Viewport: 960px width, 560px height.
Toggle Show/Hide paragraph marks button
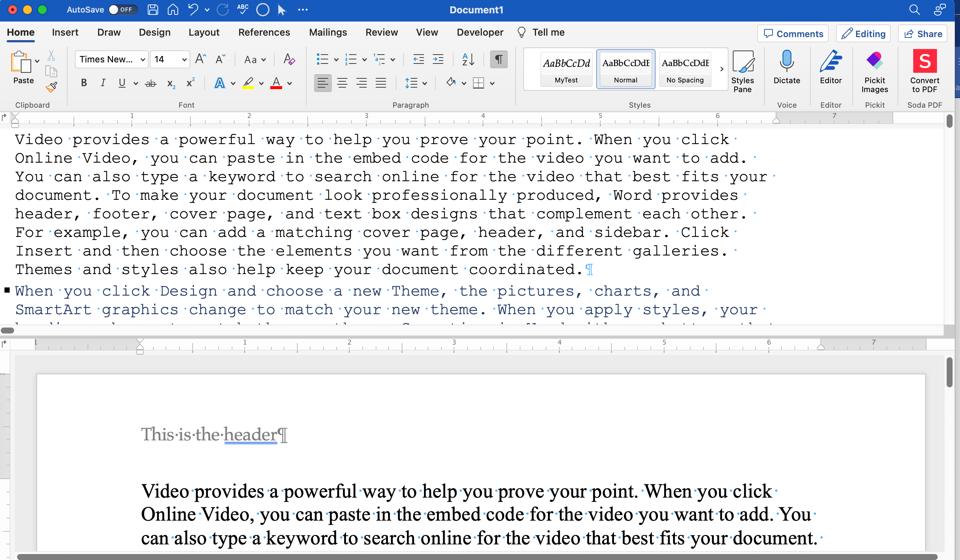[x=498, y=59]
